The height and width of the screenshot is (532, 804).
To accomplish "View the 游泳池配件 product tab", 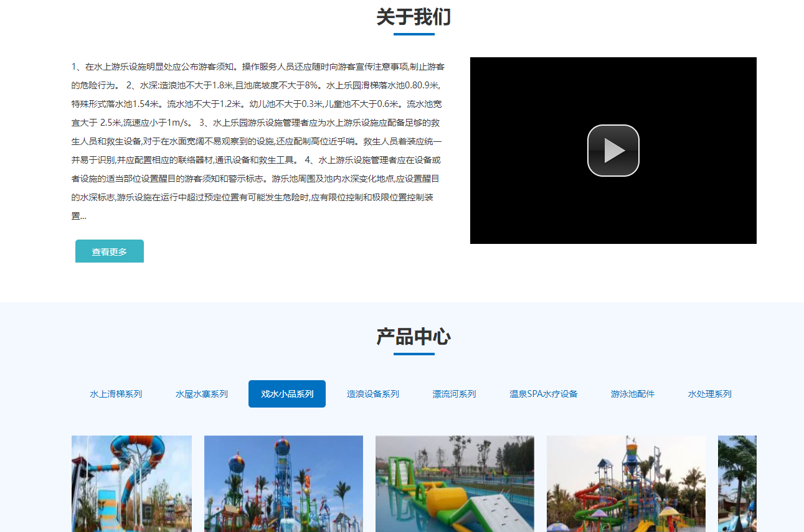I will 633,394.
